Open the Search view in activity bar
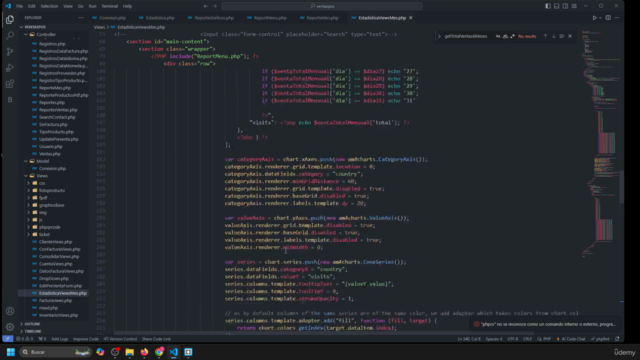This screenshot has height=360, width=640. pos(10,36)
